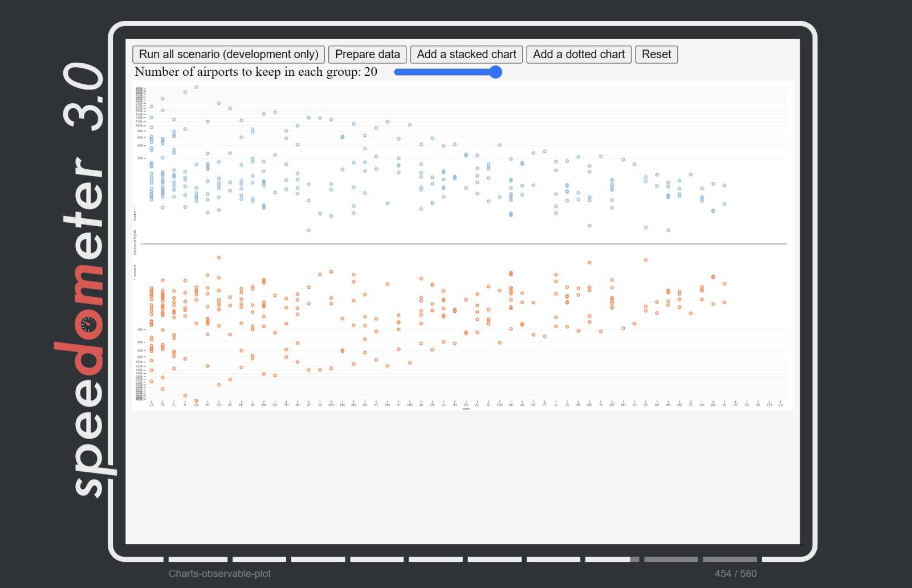Click Add a stacked chart button
This screenshot has width=912, height=588.
466,54
